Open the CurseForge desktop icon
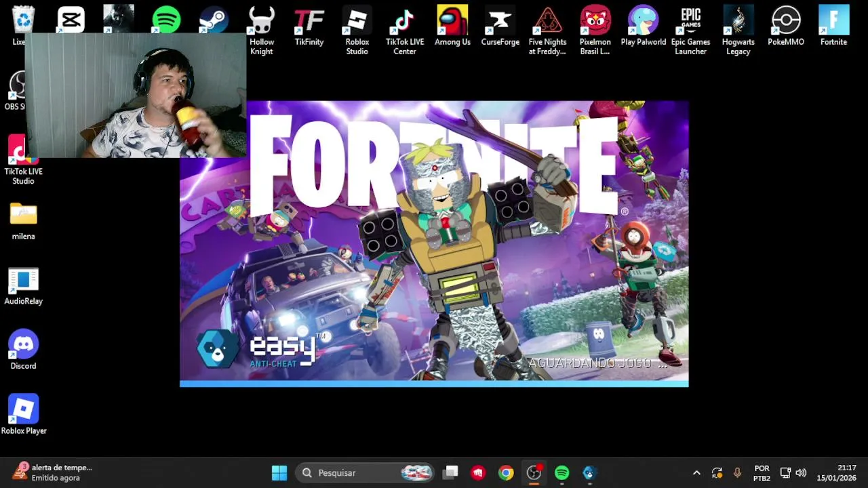The width and height of the screenshot is (868, 488). tap(500, 26)
